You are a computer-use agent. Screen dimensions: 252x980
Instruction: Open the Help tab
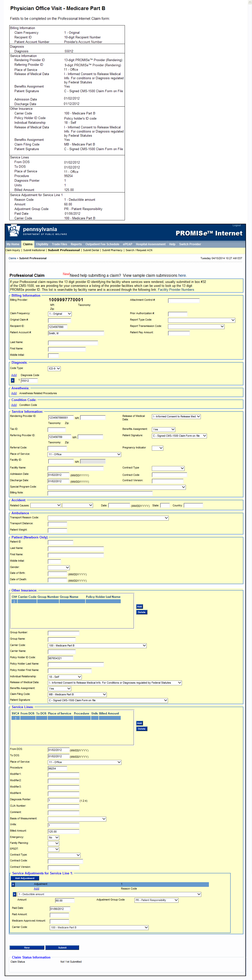[172, 244]
